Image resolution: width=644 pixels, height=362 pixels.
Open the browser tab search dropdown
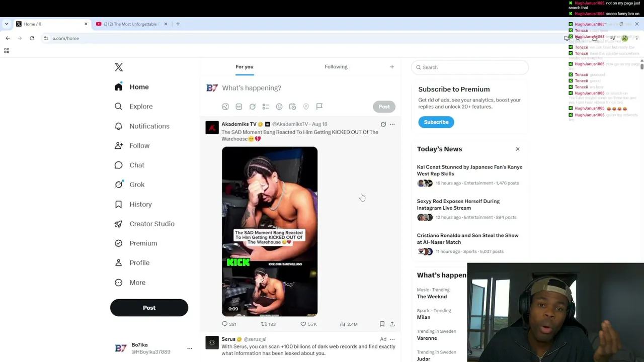click(7, 24)
